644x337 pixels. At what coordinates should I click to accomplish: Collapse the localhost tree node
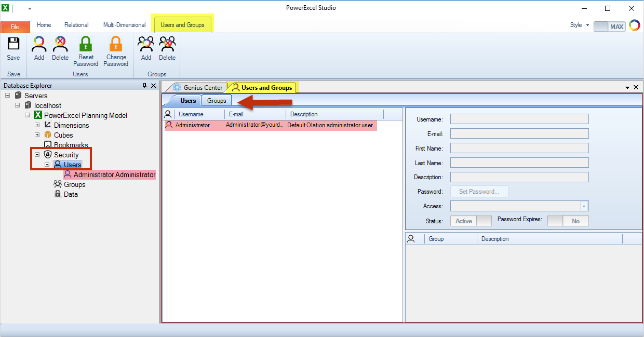(x=17, y=105)
